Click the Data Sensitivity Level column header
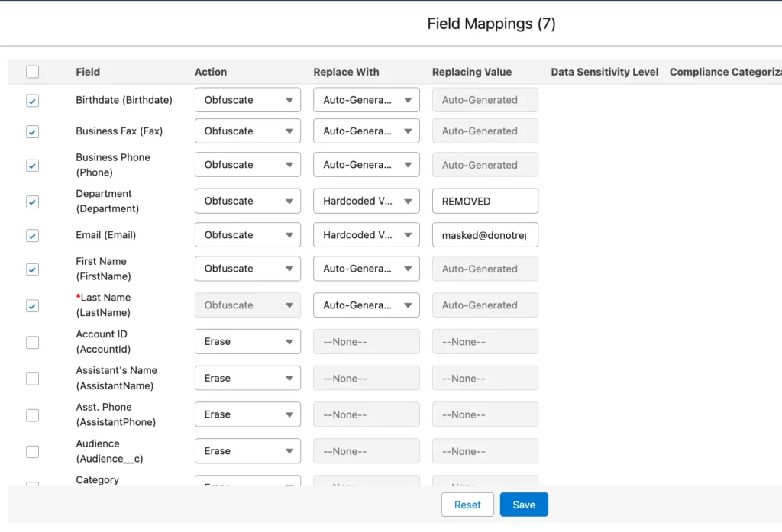 click(x=604, y=72)
